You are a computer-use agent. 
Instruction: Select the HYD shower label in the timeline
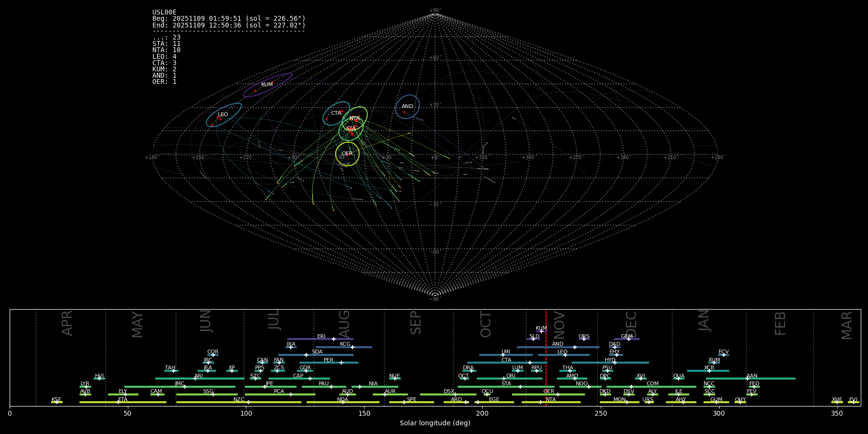pos(610,360)
